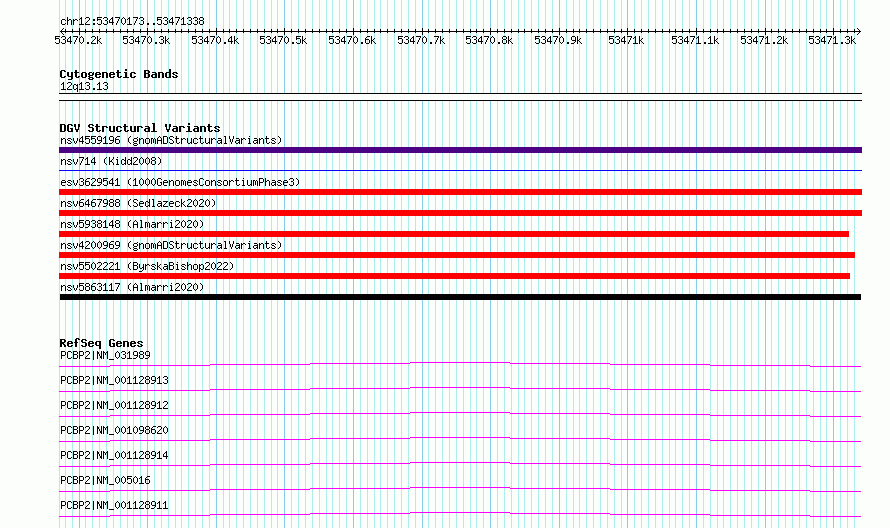Click the 53470.2k ruler tick label
This screenshot has height=528, width=890.
coord(78,40)
